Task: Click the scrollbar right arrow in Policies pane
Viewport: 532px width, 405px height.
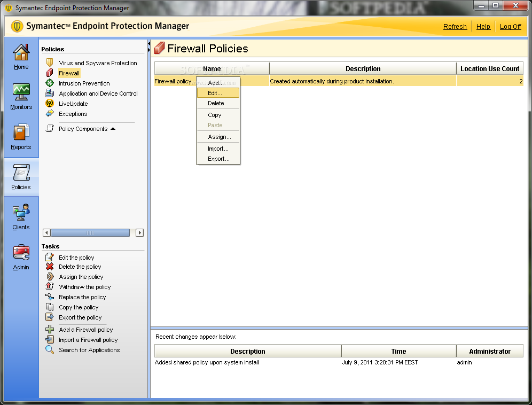Action: pyautogui.click(x=139, y=232)
